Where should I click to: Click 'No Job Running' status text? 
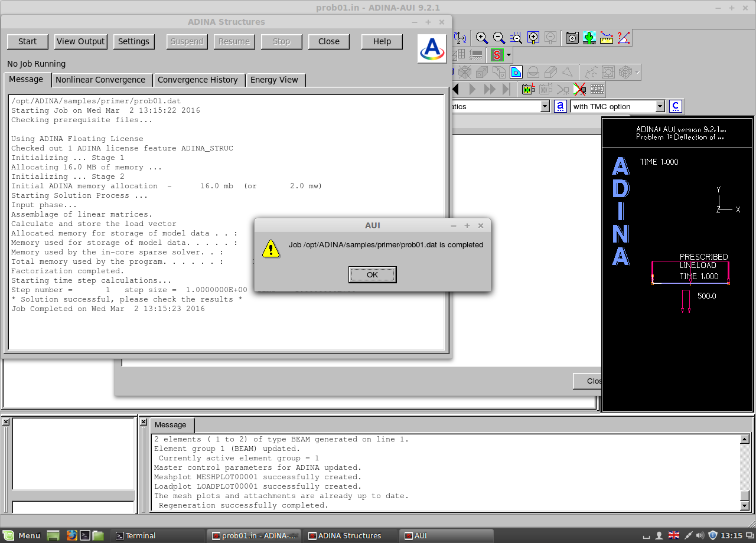click(x=37, y=64)
